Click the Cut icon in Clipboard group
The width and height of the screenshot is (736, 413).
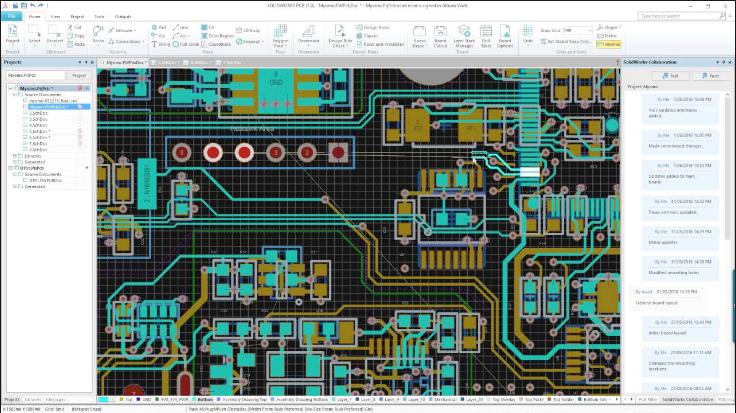[75, 27]
